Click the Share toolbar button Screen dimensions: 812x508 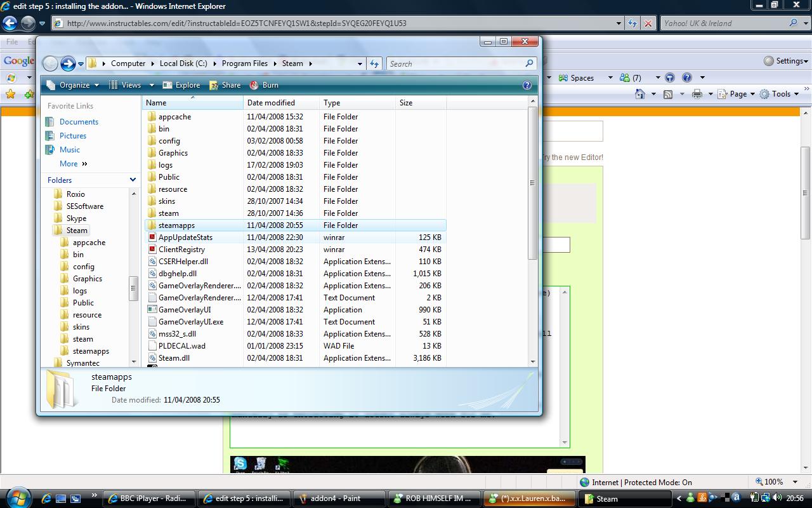click(x=225, y=85)
